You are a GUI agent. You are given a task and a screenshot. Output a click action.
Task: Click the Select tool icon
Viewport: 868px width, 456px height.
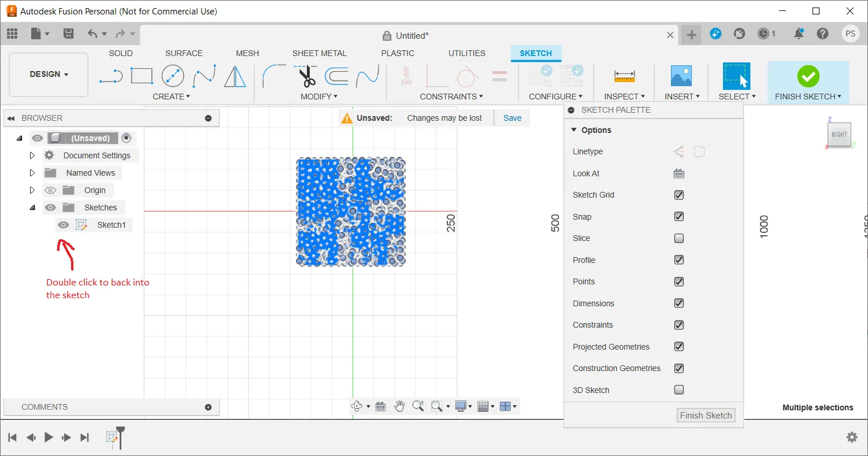click(x=736, y=76)
